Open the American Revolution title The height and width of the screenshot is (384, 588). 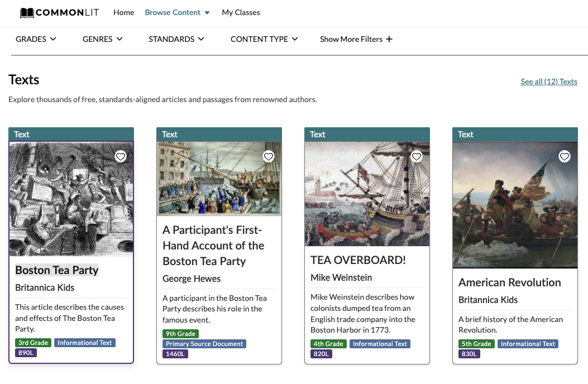coord(510,282)
